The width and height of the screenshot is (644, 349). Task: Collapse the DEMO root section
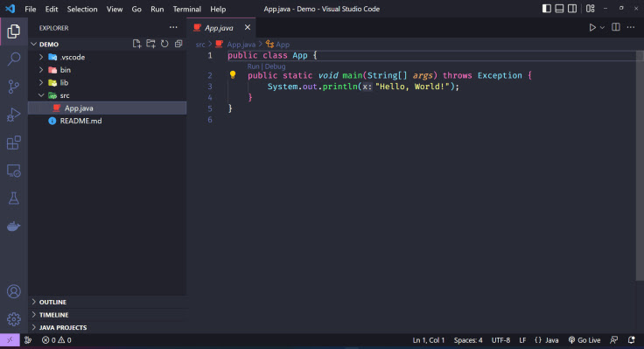[33, 44]
